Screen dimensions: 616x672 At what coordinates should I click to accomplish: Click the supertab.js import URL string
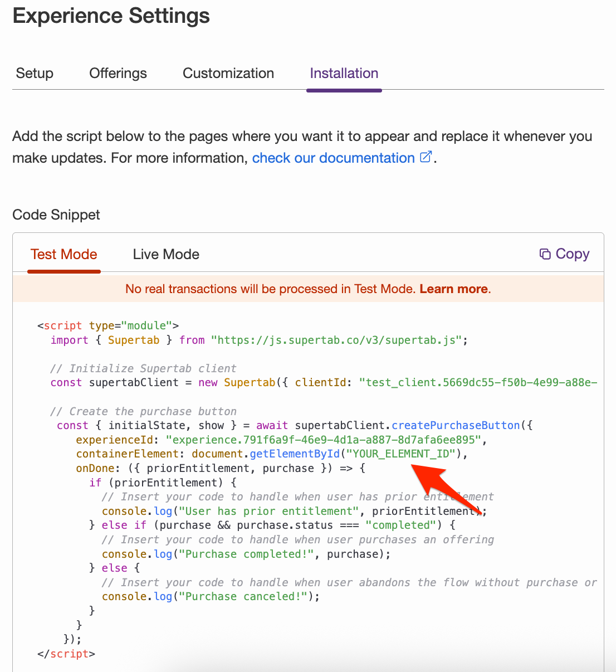[x=336, y=340]
